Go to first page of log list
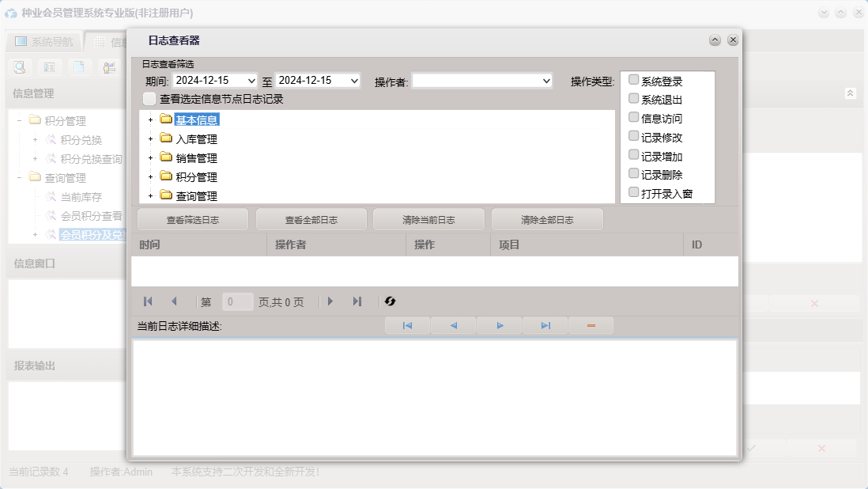 click(x=148, y=301)
